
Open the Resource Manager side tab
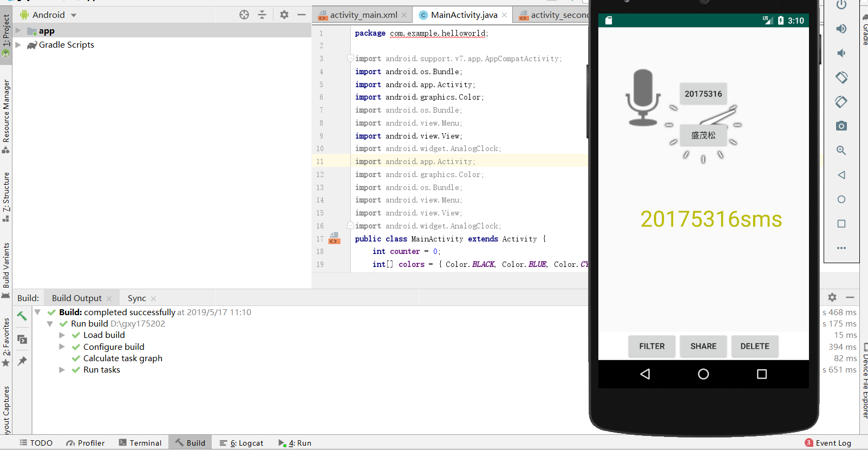pos(6,116)
